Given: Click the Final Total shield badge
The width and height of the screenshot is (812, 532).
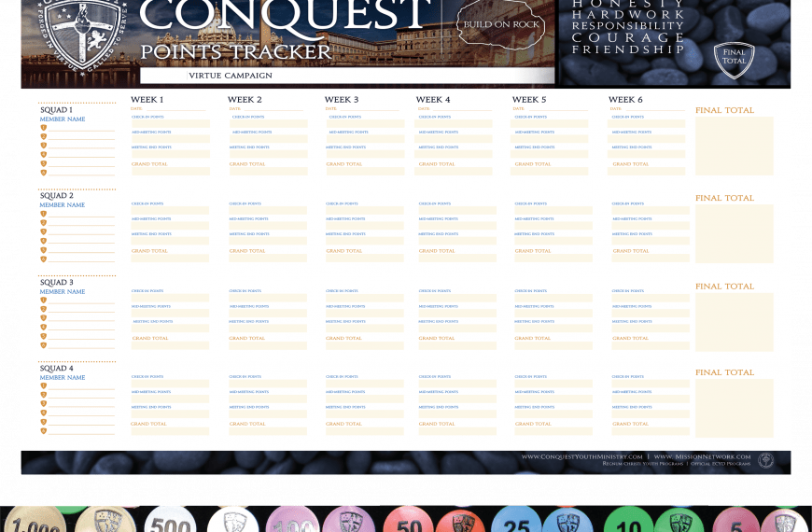Looking at the screenshot, I should pos(734,60).
